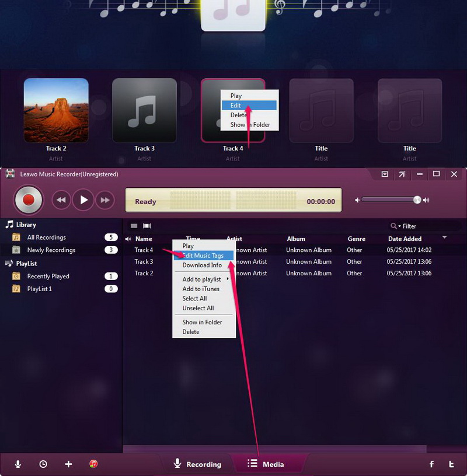
Task: Select the Track 2 cover thumbnail
Action: [56, 110]
